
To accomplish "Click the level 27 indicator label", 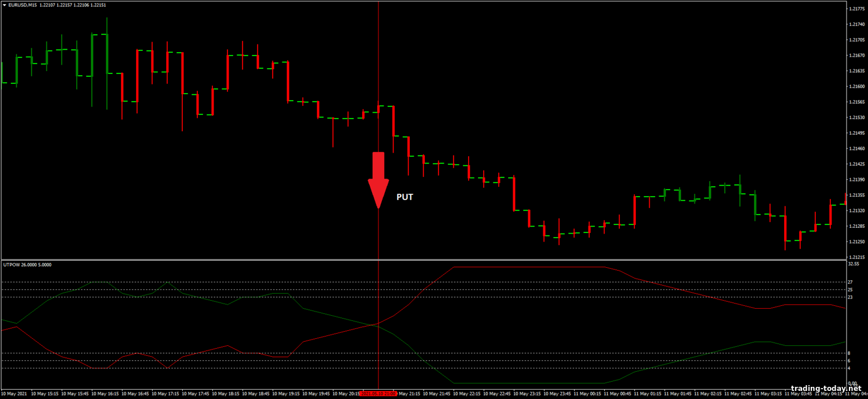I will pos(850,282).
